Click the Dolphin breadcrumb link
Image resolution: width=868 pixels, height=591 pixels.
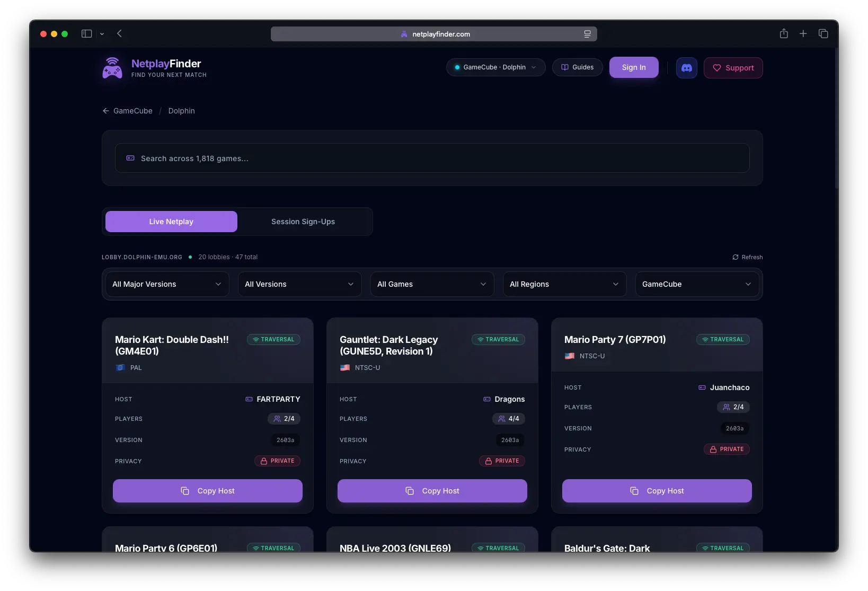tap(182, 111)
